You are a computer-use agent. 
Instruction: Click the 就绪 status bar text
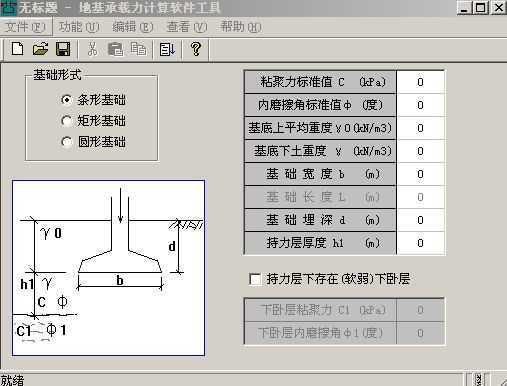pos(12,380)
